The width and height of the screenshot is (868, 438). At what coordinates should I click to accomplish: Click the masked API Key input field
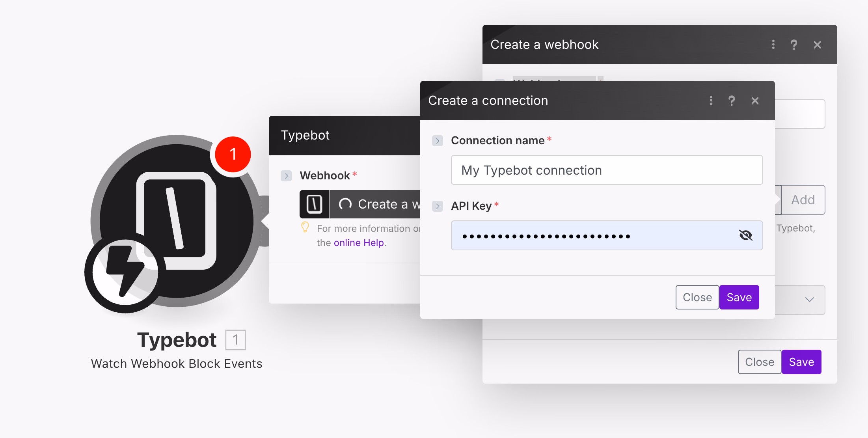[x=591, y=236]
